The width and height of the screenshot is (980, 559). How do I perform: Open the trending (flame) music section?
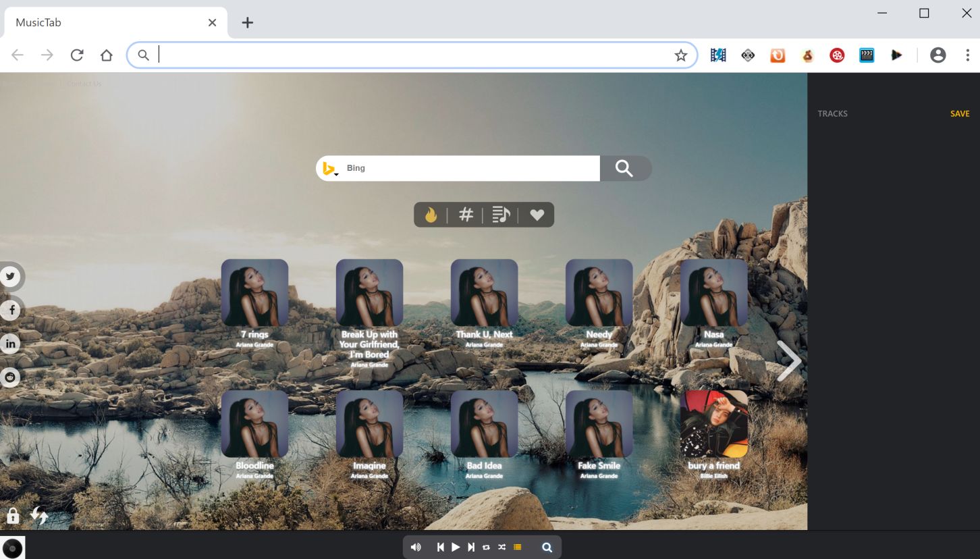[x=431, y=215]
